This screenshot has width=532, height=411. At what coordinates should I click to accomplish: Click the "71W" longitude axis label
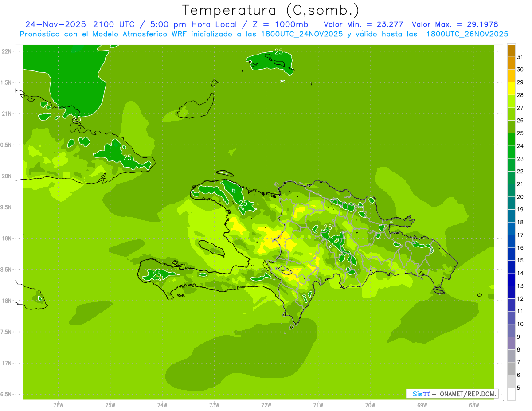318,405
